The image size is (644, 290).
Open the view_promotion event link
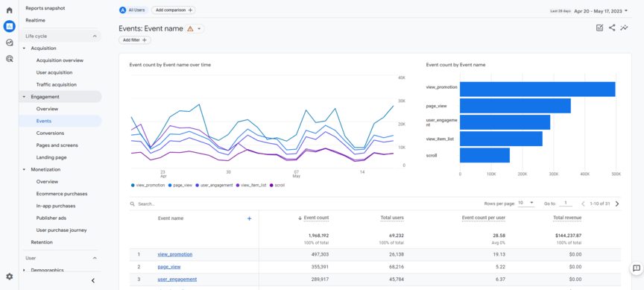(x=175, y=254)
